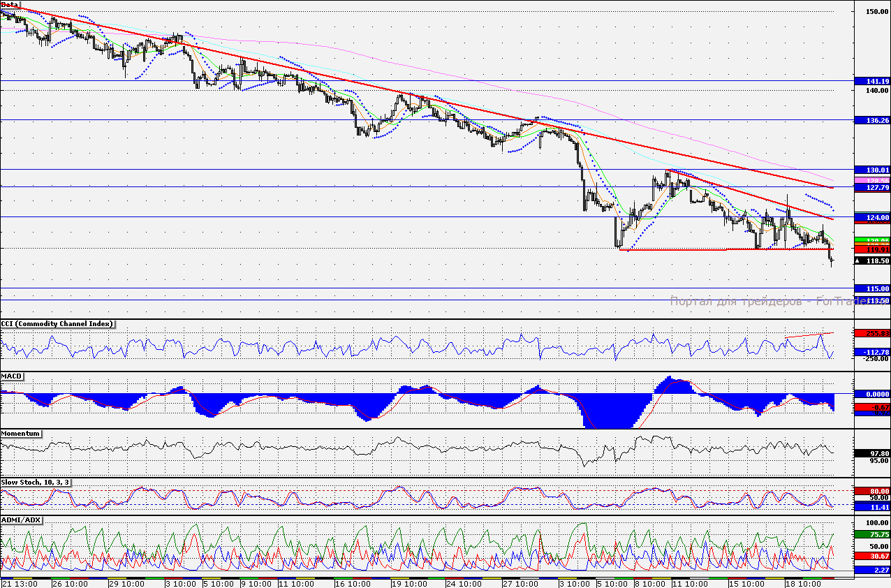891x588 pixels.
Task: Select the CCI (Commodity Channel Index) panel label
Action: pos(58,324)
